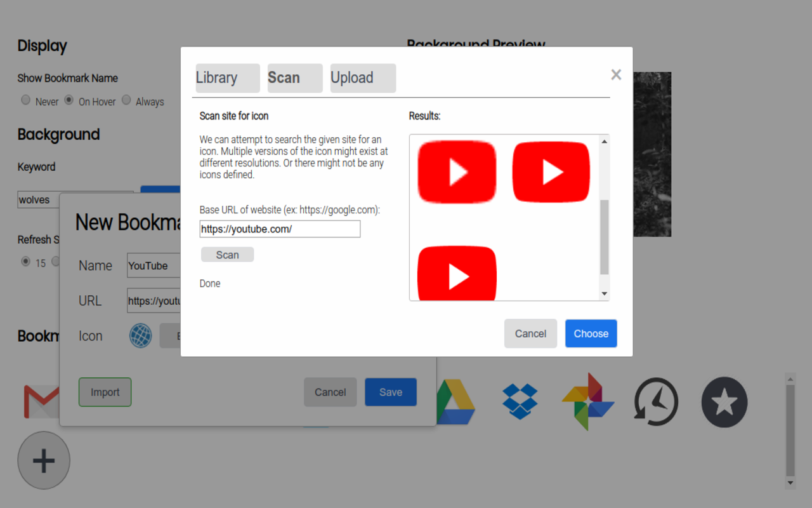Save the new bookmark
This screenshot has height=508, width=812.
point(391,392)
